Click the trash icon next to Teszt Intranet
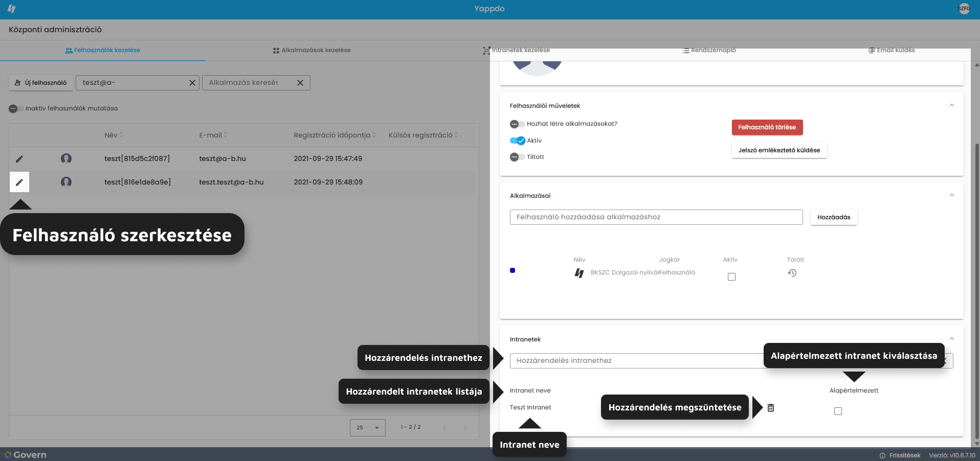The height and width of the screenshot is (461, 980). (x=771, y=408)
